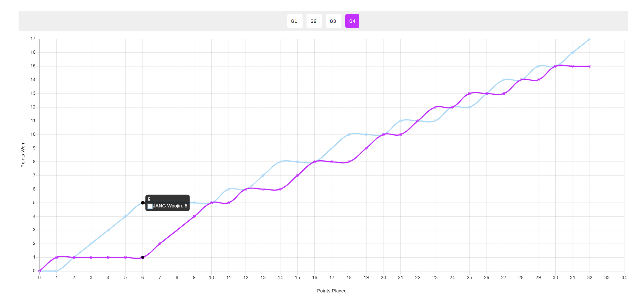The height and width of the screenshot is (296, 644).
Task: Select the light blue point at 18 points played
Action: click(x=349, y=134)
